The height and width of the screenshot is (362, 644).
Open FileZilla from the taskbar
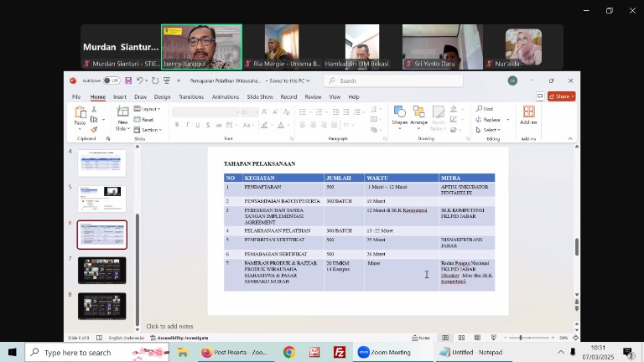tap(340, 353)
